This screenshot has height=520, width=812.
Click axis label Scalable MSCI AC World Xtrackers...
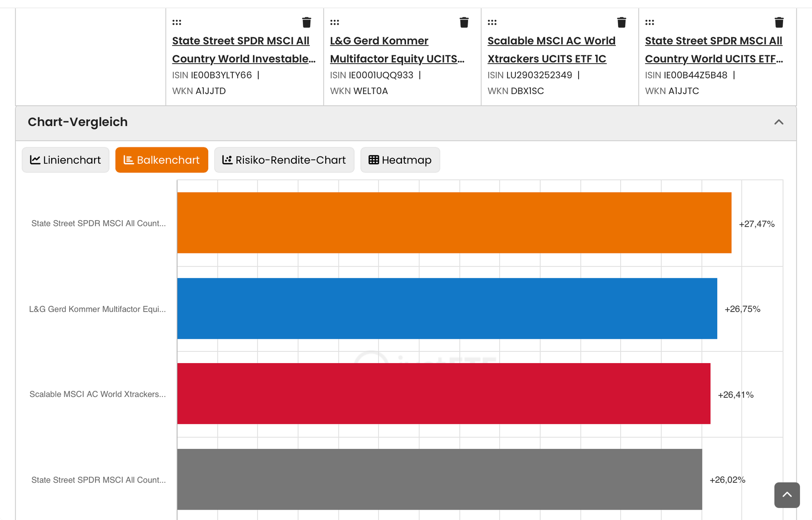tap(97, 394)
